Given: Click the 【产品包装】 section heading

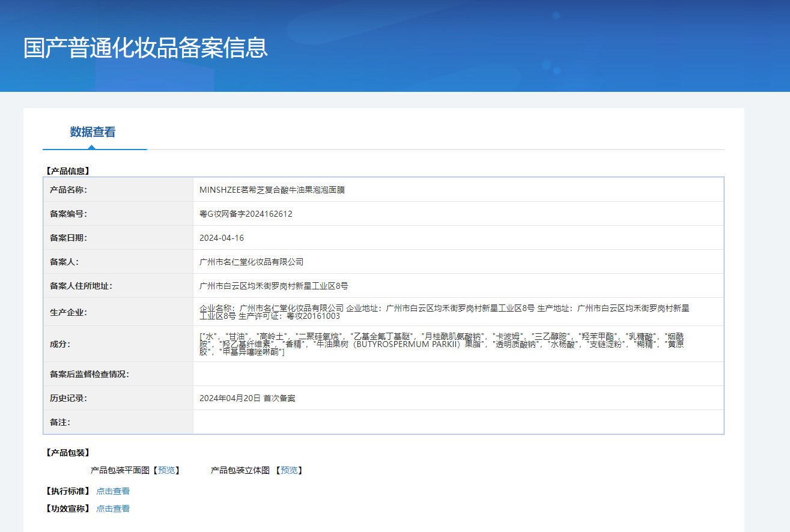Looking at the screenshot, I should coord(67,453).
